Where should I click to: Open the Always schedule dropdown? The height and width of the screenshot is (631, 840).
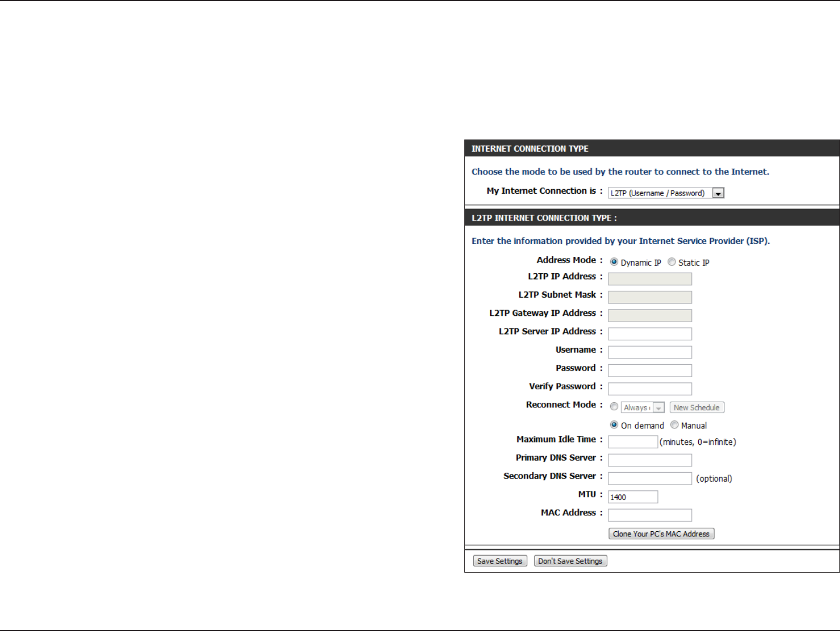(x=643, y=407)
